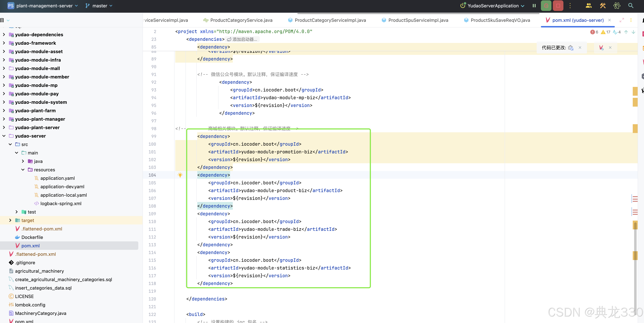Viewport: 644px width, 323px height.
Task: Open application-local.yaml in the project tree
Action: click(x=64, y=195)
